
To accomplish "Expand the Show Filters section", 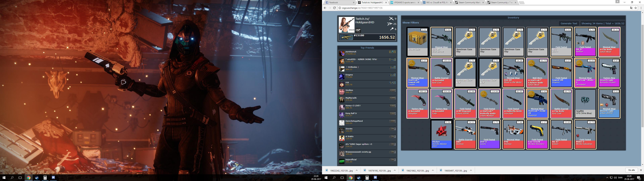I will [x=411, y=22].
